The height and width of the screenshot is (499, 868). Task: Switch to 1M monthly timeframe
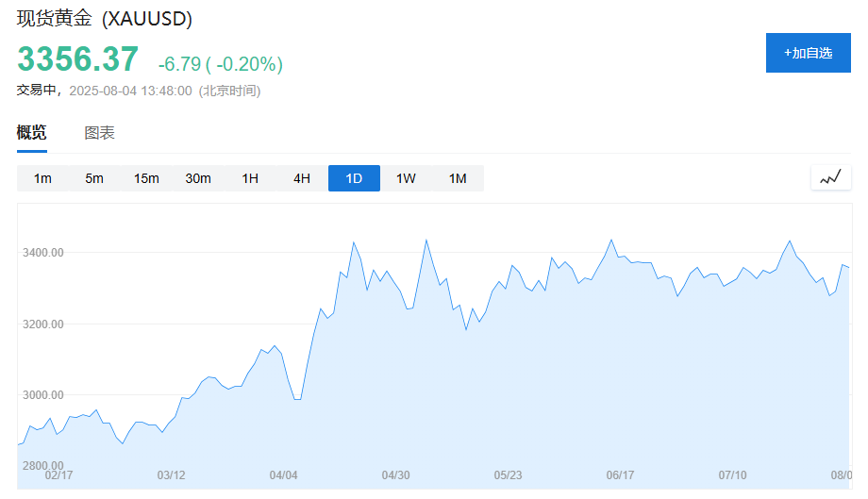tap(458, 178)
